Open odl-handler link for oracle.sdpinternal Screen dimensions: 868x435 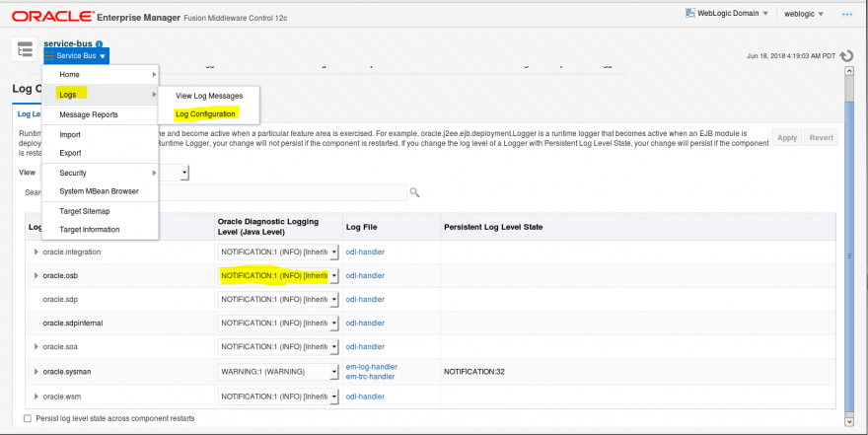365,324
